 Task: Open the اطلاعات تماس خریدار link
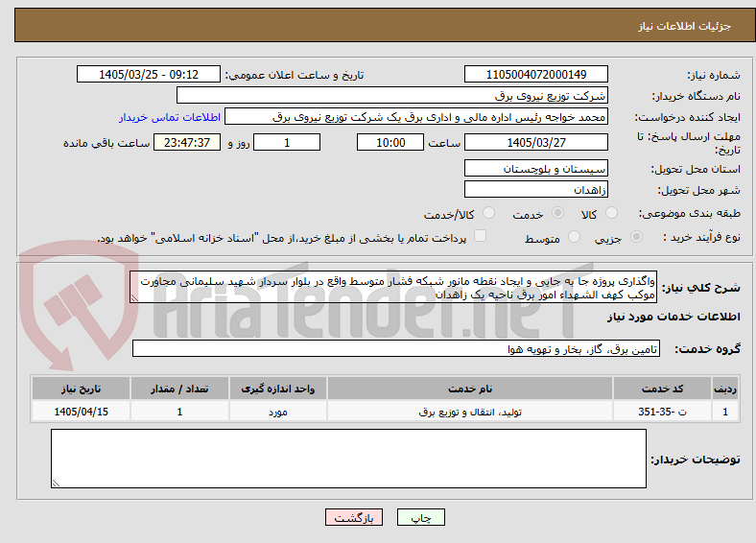170,117
